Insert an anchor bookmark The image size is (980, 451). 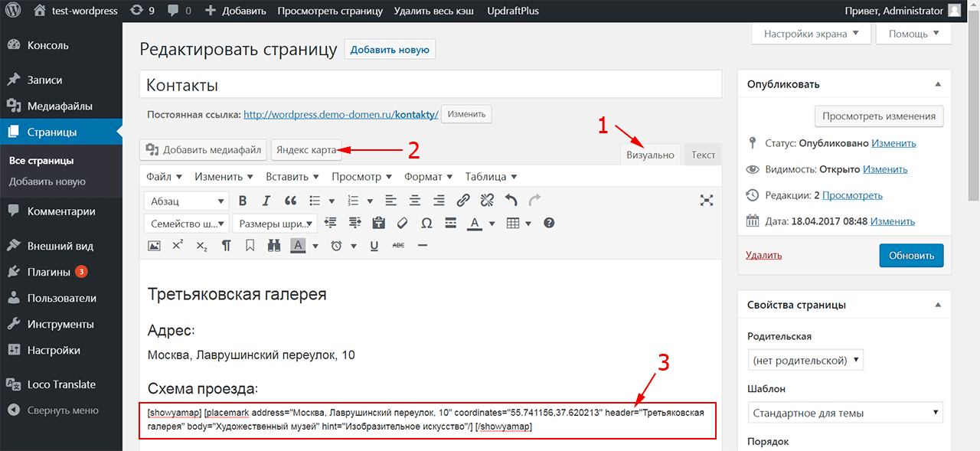coord(250,246)
